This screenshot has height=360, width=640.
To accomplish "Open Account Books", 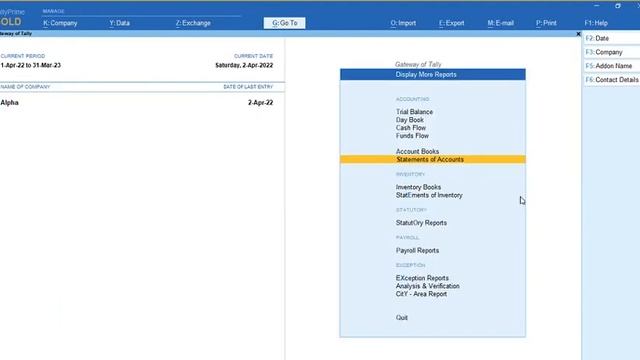I will [417, 151].
